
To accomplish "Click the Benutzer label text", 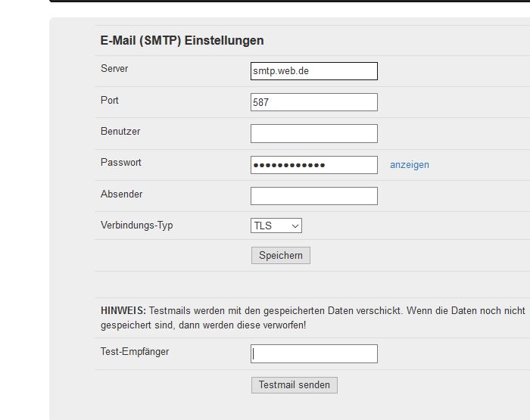I will (x=120, y=132).
